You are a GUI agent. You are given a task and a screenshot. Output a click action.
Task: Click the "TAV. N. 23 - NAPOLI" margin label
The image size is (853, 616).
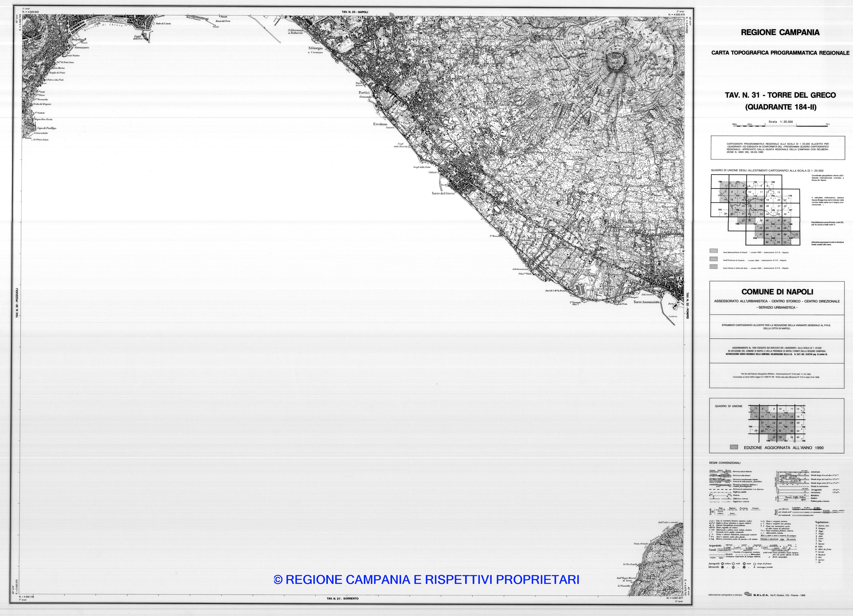pyautogui.click(x=355, y=12)
